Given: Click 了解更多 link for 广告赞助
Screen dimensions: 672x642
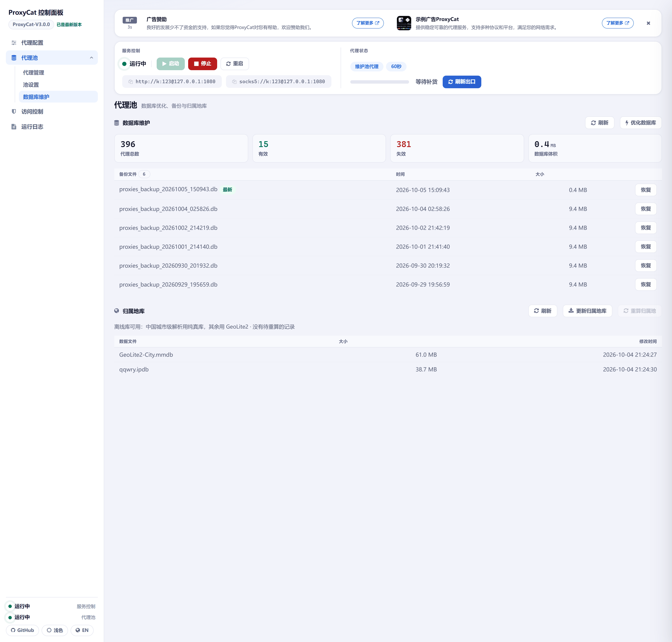Looking at the screenshot, I should coord(367,23).
